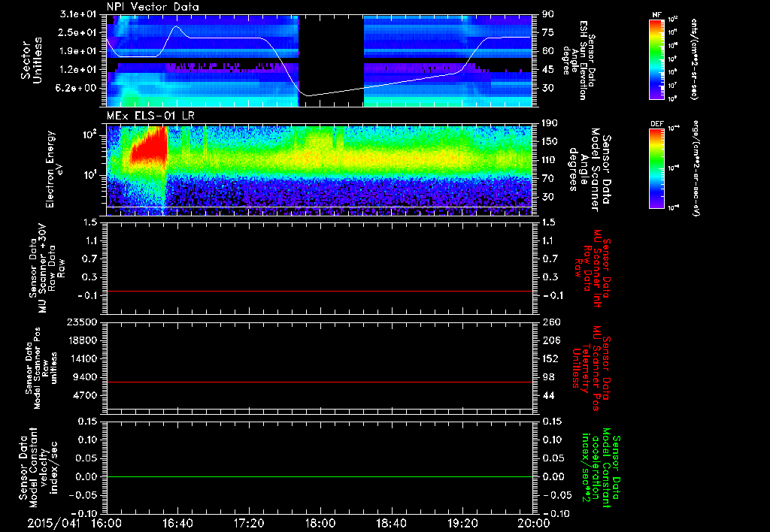
Task: Click the DEF color scale bar
Action: (656, 168)
